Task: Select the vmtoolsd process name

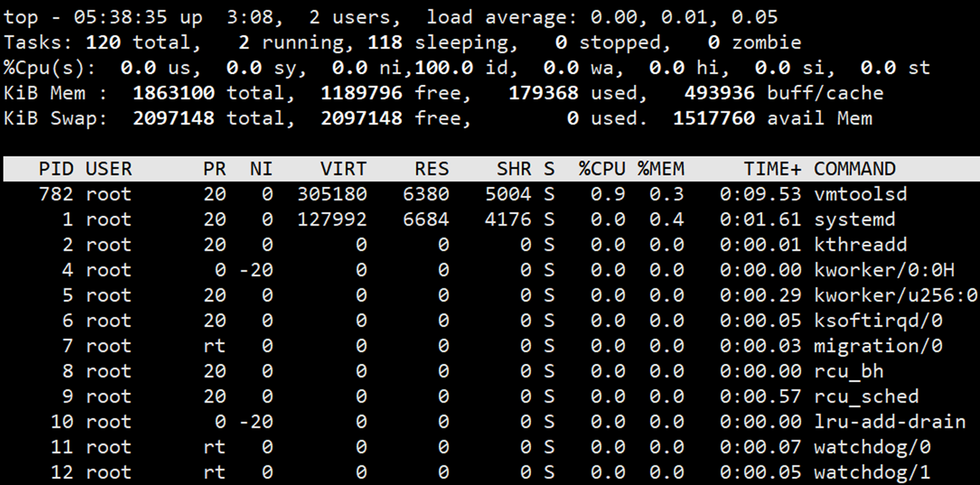Action: tap(860, 194)
